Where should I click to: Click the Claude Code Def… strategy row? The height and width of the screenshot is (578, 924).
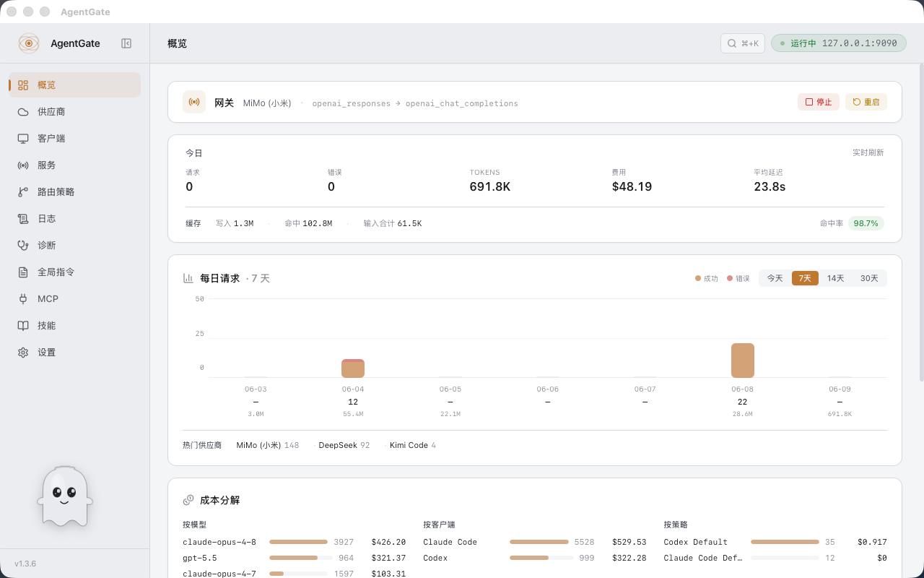[x=775, y=558]
